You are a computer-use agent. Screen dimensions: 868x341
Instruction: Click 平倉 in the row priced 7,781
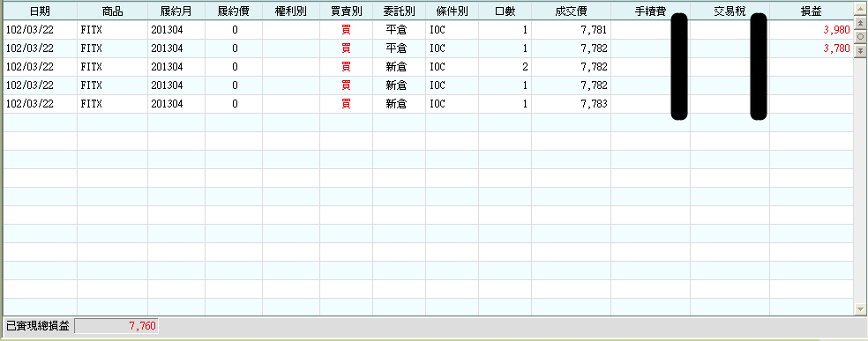pos(397,30)
